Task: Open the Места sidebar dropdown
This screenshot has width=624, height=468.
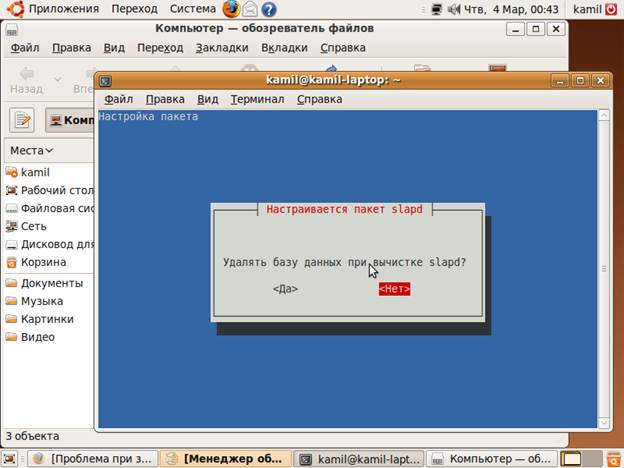Action: tap(32, 151)
